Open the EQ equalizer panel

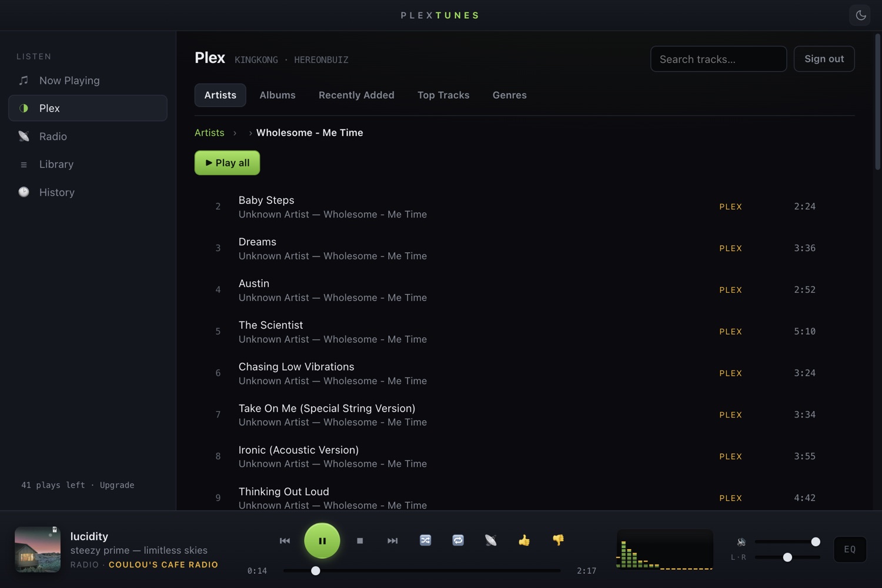[x=850, y=549]
